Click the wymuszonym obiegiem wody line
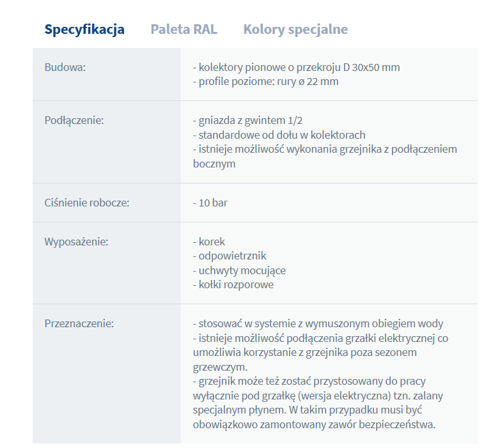This screenshot has width=493, height=448. point(318,323)
